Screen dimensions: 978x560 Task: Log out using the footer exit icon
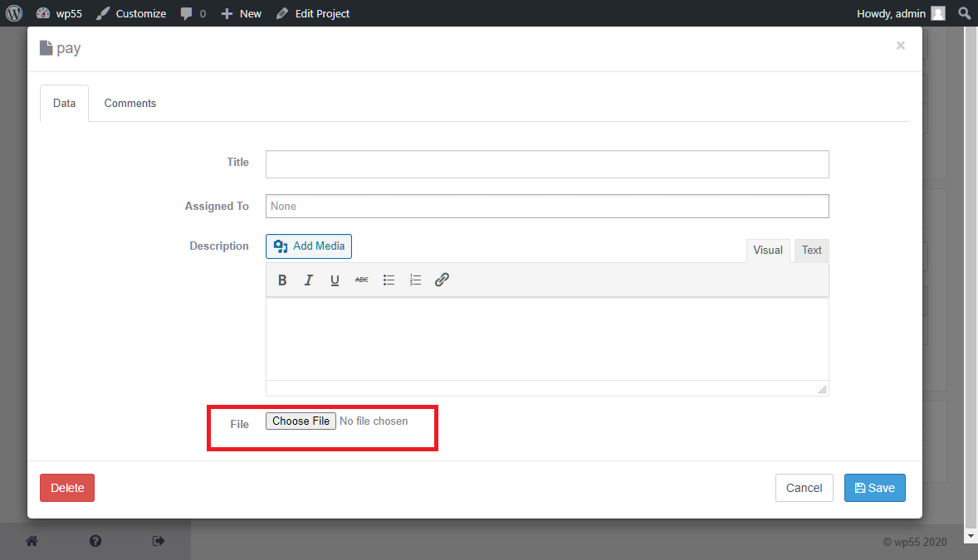pos(158,540)
